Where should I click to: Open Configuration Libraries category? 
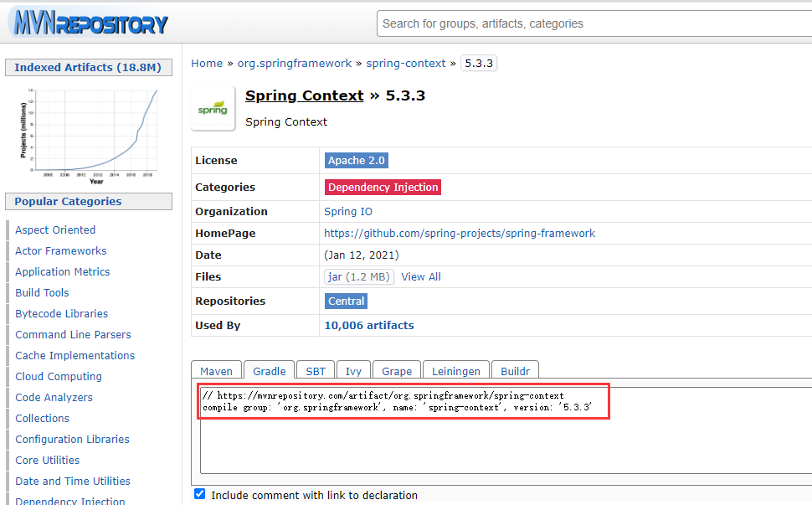[x=73, y=439]
